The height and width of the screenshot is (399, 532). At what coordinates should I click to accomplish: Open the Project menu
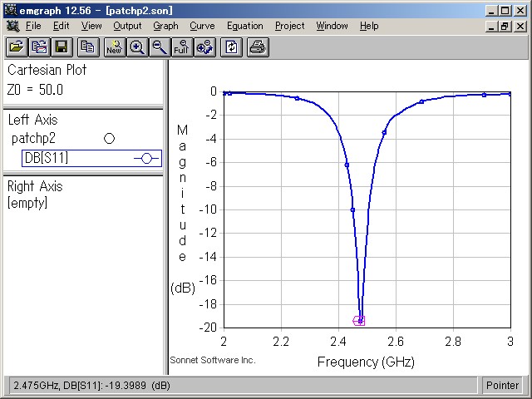click(x=290, y=26)
